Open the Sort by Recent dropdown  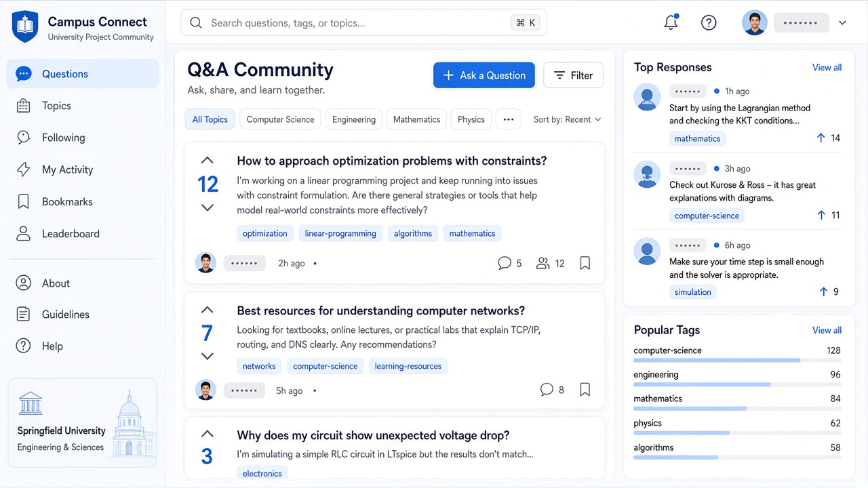click(568, 119)
